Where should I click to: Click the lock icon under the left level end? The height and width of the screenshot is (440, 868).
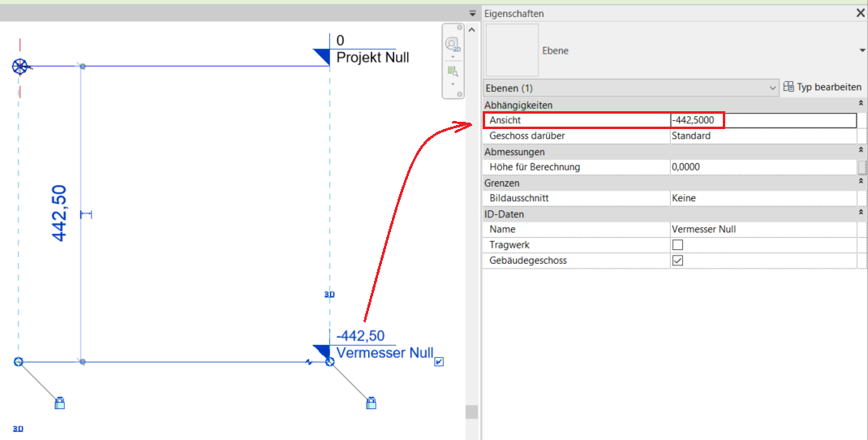point(59,402)
